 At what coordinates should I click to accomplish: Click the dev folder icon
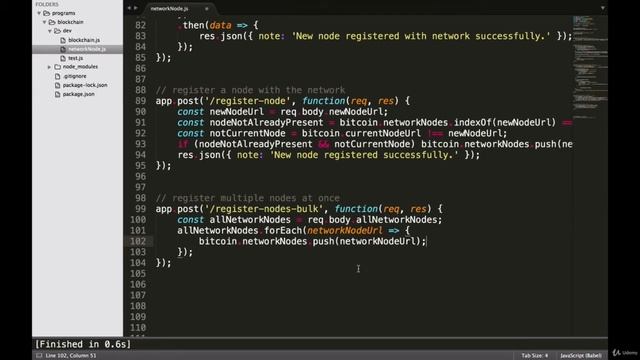57,31
